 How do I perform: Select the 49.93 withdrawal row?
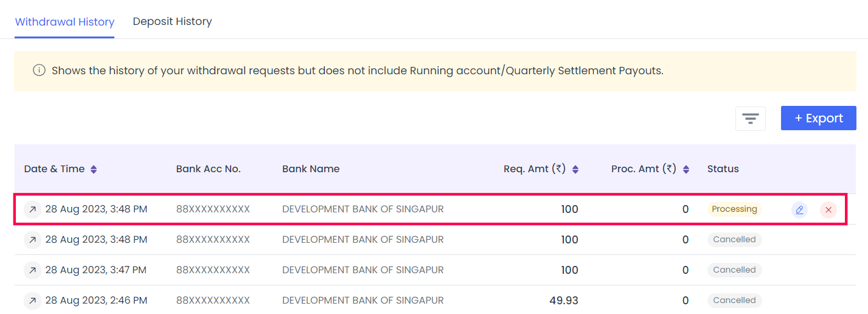[435, 301]
